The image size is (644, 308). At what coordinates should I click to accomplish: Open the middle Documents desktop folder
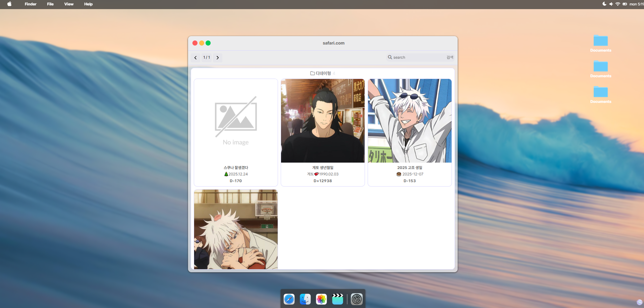[601, 69]
